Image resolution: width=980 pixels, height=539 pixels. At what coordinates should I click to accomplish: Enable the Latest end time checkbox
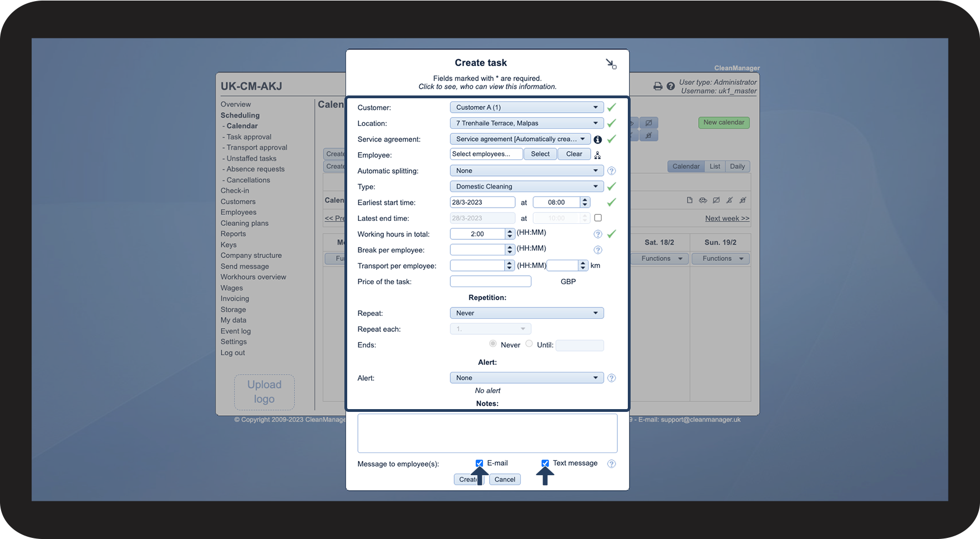click(x=598, y=218)
